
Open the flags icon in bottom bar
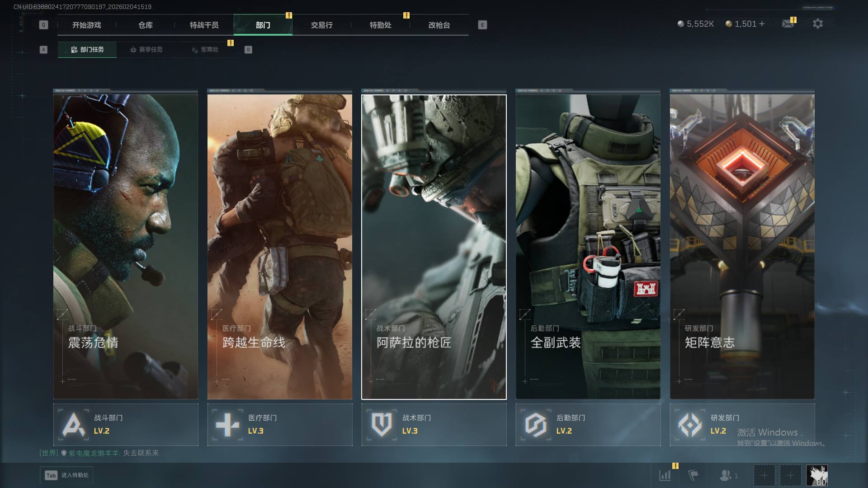[693, 475]
